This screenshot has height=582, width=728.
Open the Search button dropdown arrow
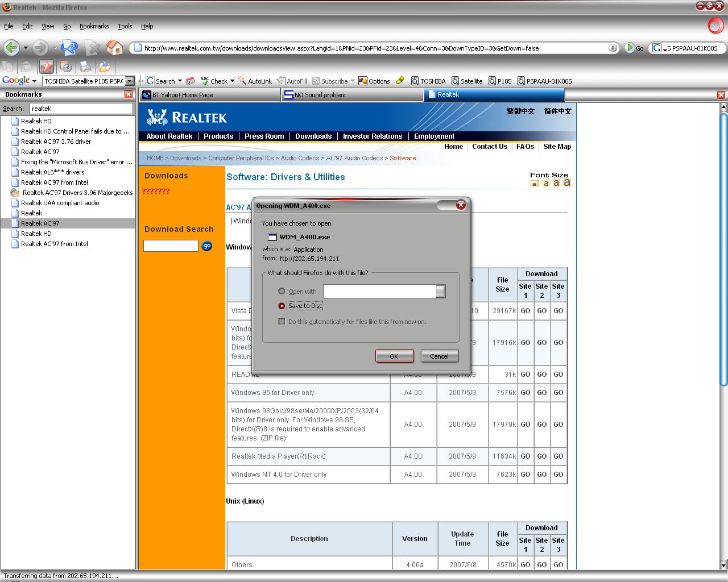coord(180,81)
